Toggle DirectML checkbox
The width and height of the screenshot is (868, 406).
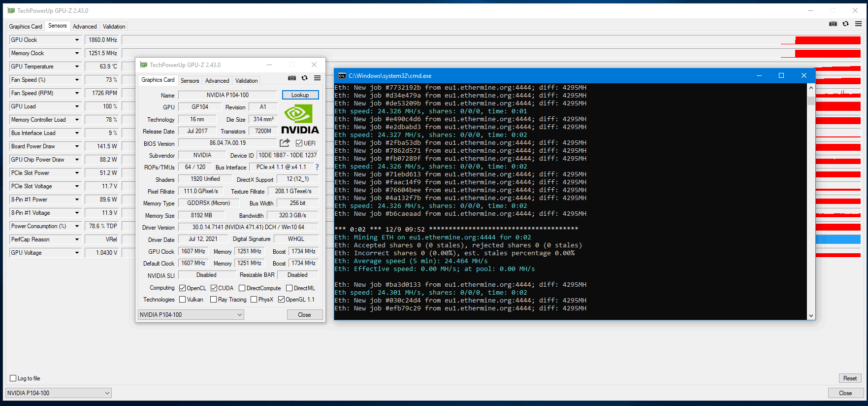[289, 288]
